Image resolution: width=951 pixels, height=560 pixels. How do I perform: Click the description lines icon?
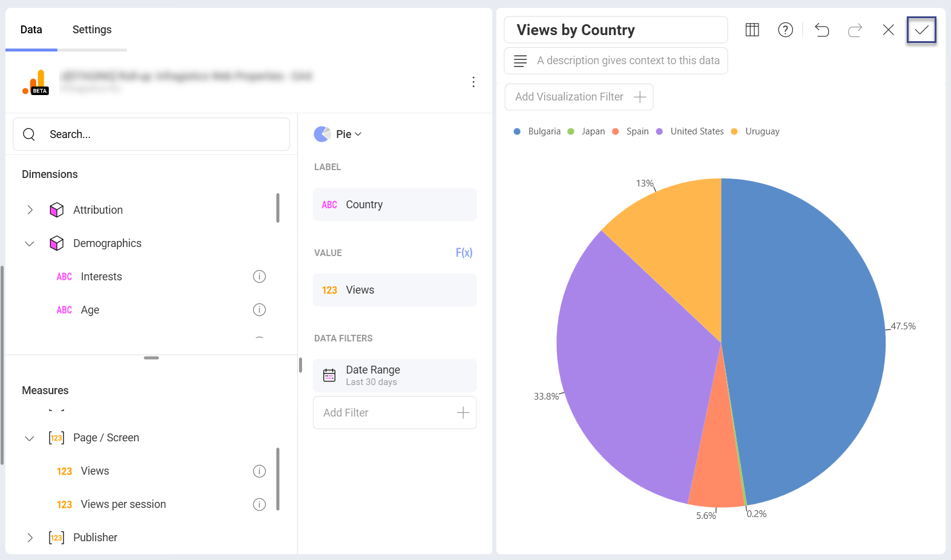click(x=520, y=61)
